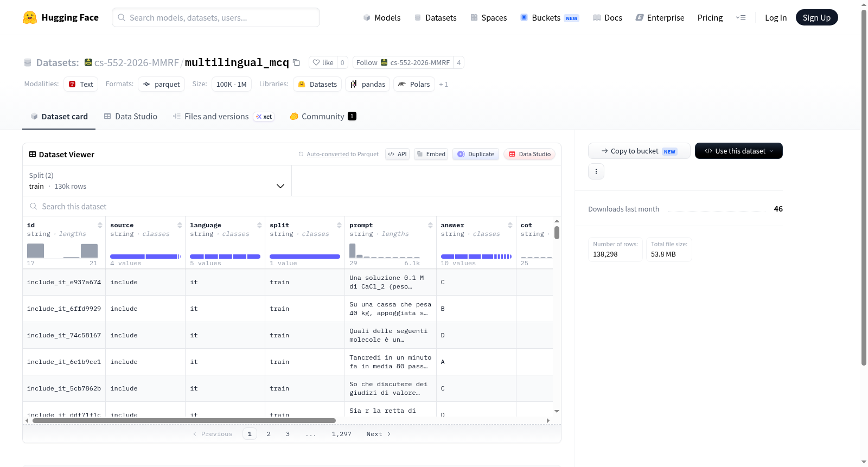Select the parquet format tag
This screenshot has width=868, height=467.
pos(161,84)
